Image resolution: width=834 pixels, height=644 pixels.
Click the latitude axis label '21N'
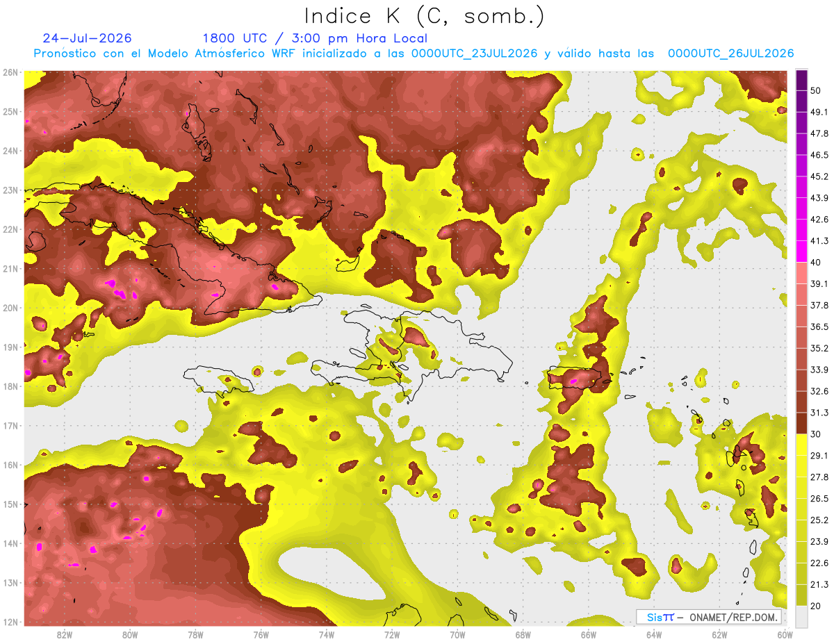[10, 268]
